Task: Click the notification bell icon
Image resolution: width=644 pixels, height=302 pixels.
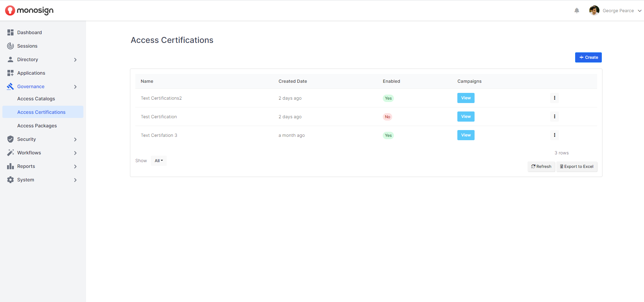Action: tap(576, 11)
